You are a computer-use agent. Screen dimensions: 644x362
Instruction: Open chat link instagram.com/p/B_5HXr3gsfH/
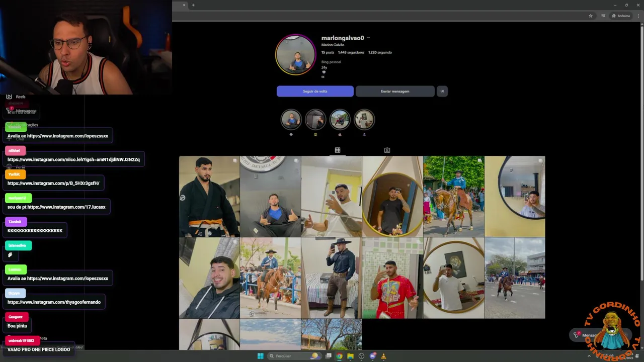pyautogui.click(x=53, y=183)
